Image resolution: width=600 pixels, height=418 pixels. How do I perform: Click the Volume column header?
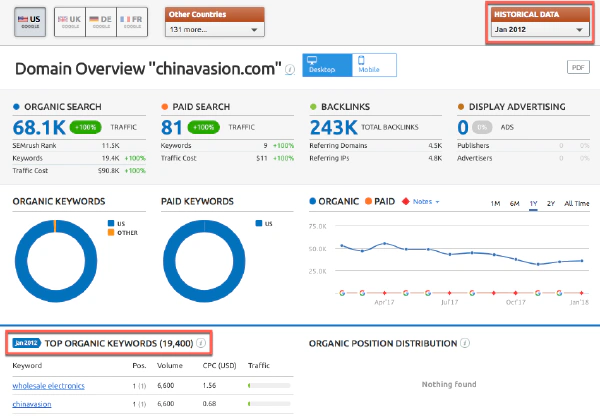click(170, 366)
